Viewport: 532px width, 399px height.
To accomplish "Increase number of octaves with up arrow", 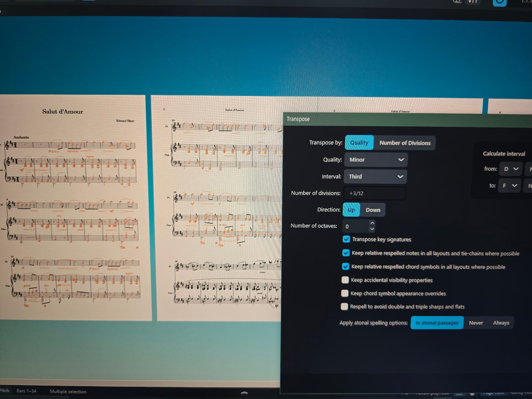I will (372, 223).
